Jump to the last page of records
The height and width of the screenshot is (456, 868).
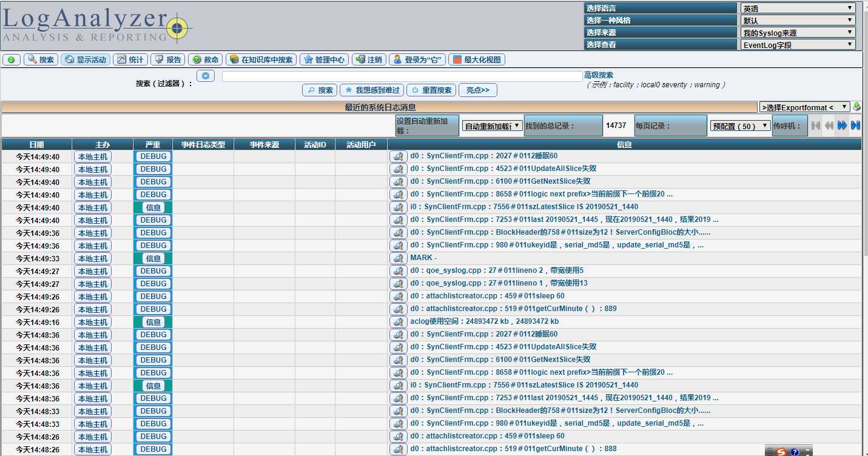pyautogui.click(x=855, y=126)
